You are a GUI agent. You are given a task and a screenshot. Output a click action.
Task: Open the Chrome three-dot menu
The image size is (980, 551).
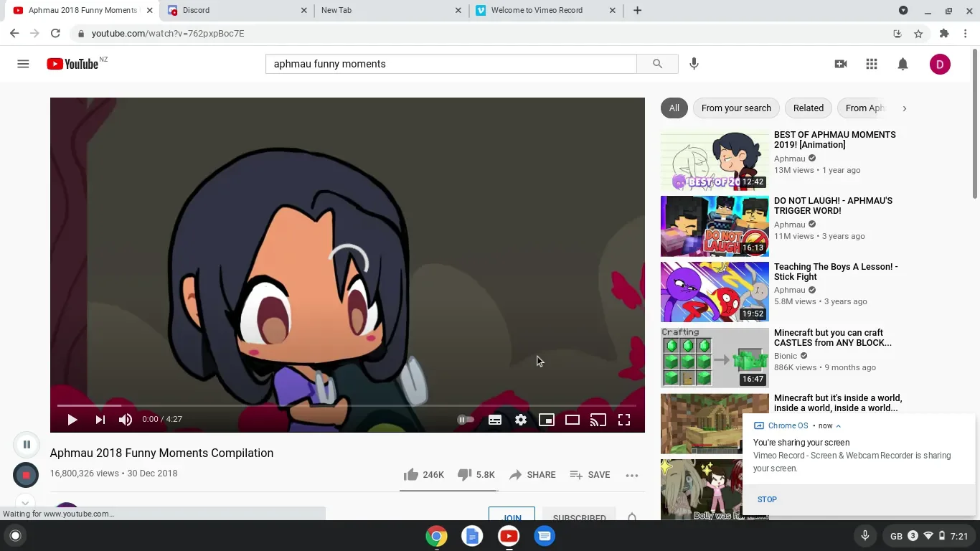(x=966, y=33)
